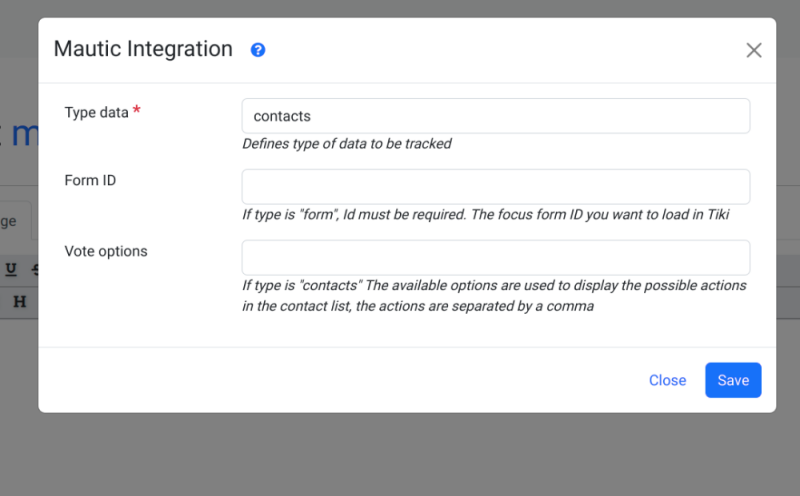Click the Form ID help text about focus form
800x496 pixels.
[x=486, y=214]
